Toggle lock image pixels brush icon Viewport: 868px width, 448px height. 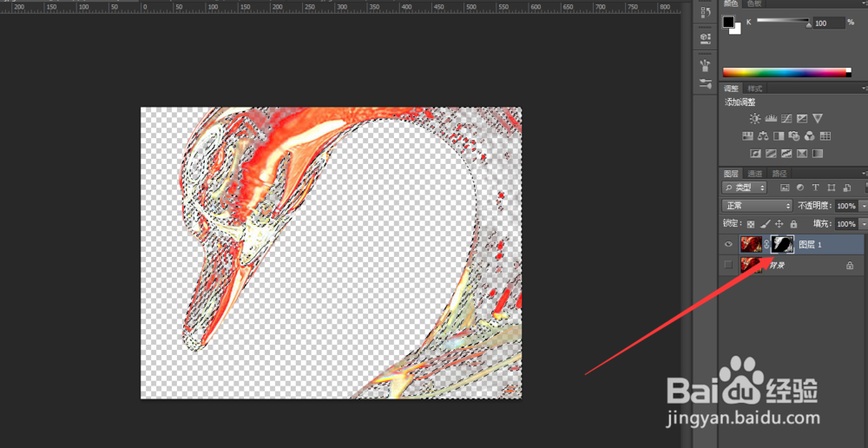[x=765, y=224]
